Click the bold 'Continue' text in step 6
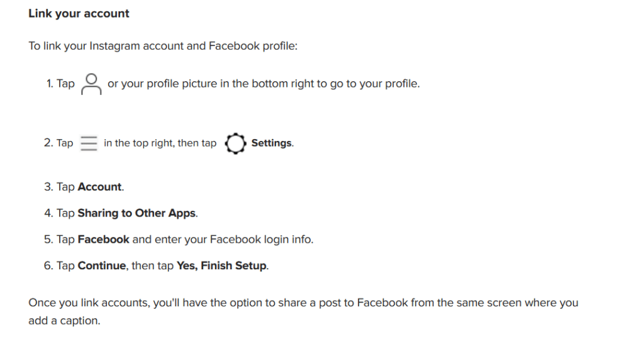The width and height of the screenshot is (644, 341). [101, 266]
